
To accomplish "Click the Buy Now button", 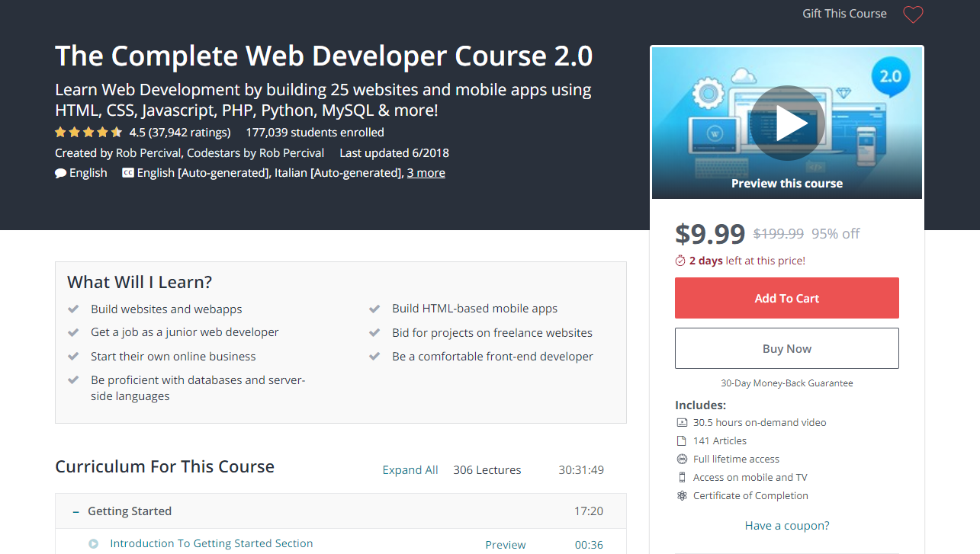I will pos(786,347).
